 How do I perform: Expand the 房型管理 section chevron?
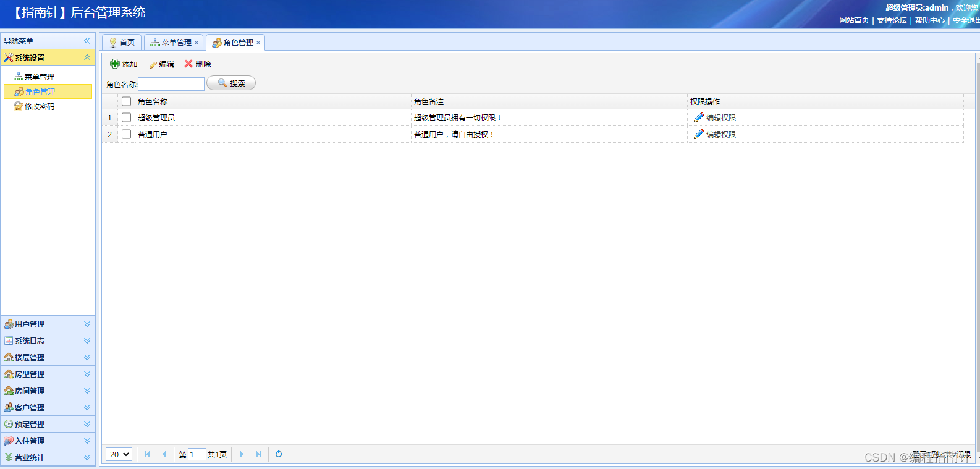[87, 374]
